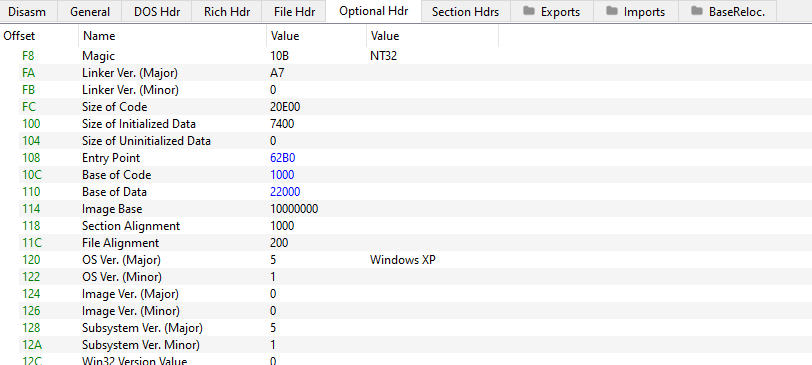The height and width of the screenshot is (365, 812).
Task: Select the OS Ver. (Major) value 5
Action: (273, 260)
